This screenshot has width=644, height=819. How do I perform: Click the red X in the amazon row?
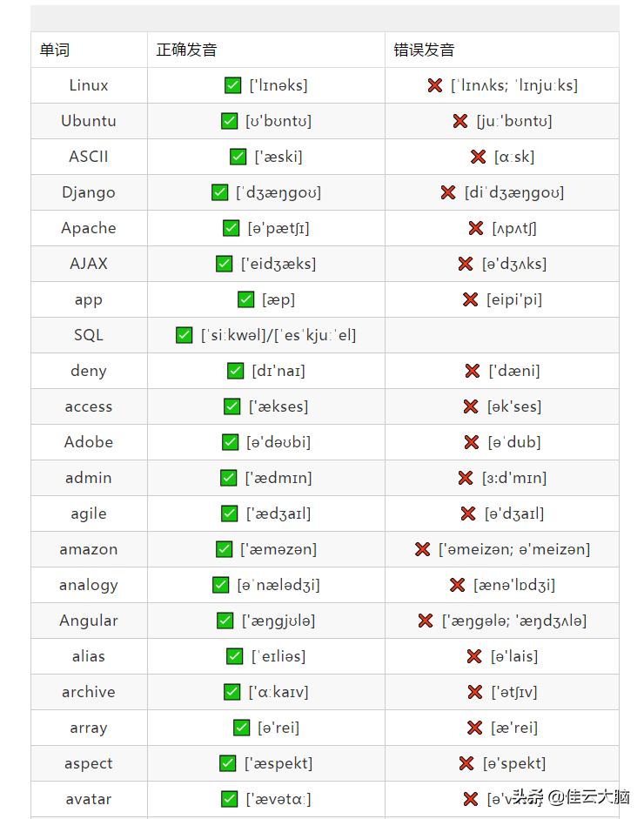[422, 549]
